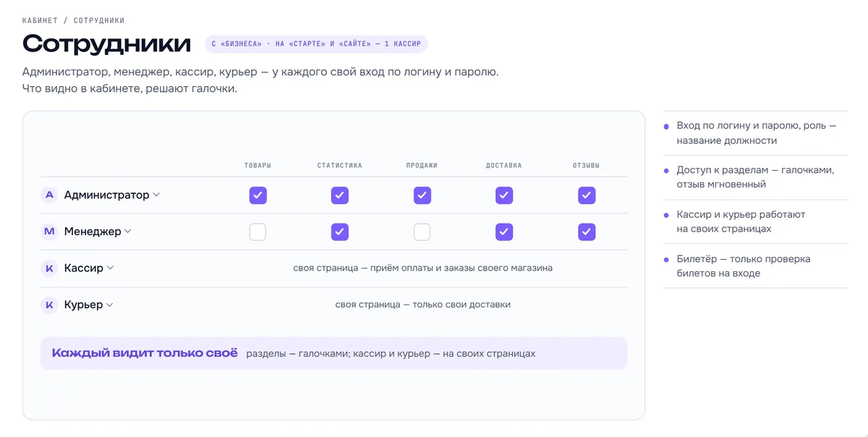This screenshot has width=868, height=437.
Task: Click the Кассир avatar badge "K"
Action: [49, 268]
